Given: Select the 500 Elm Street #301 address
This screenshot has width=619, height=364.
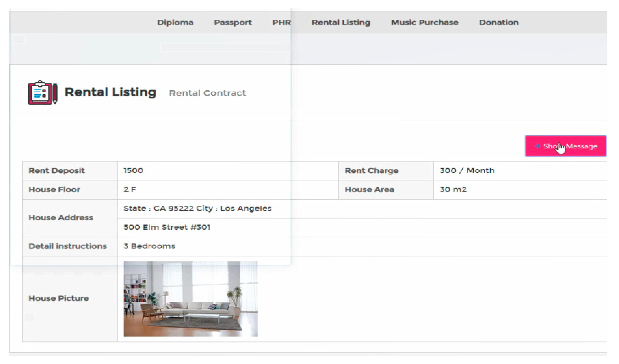Looking at the screenshot, I should tap(167, 227).
